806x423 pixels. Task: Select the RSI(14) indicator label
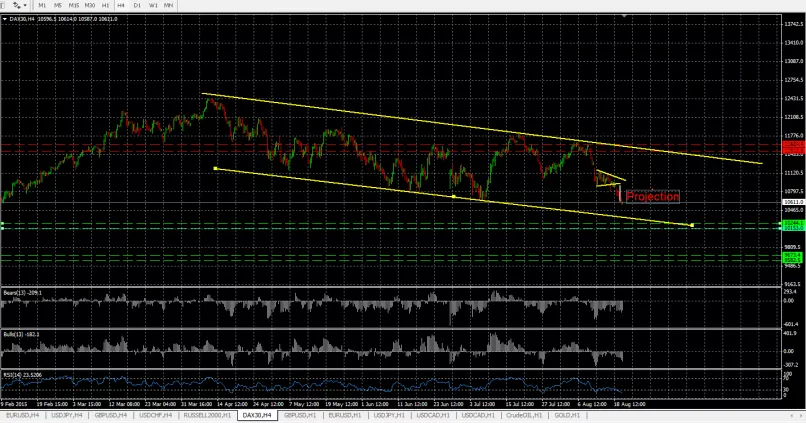23,375
